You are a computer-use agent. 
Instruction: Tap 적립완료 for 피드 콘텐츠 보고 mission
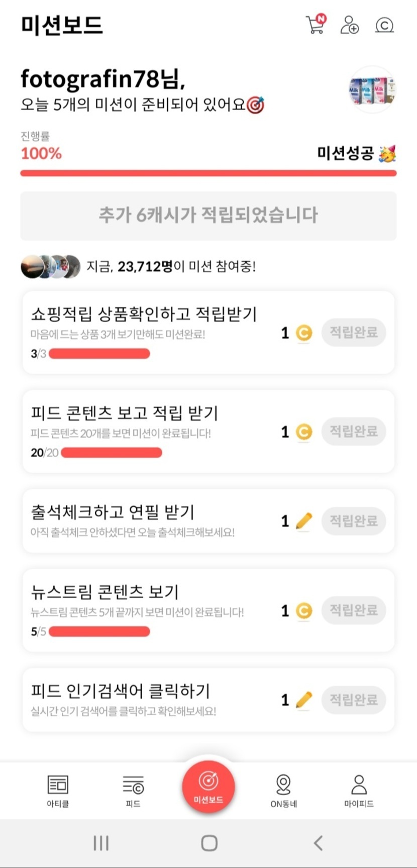click(354, 431)
